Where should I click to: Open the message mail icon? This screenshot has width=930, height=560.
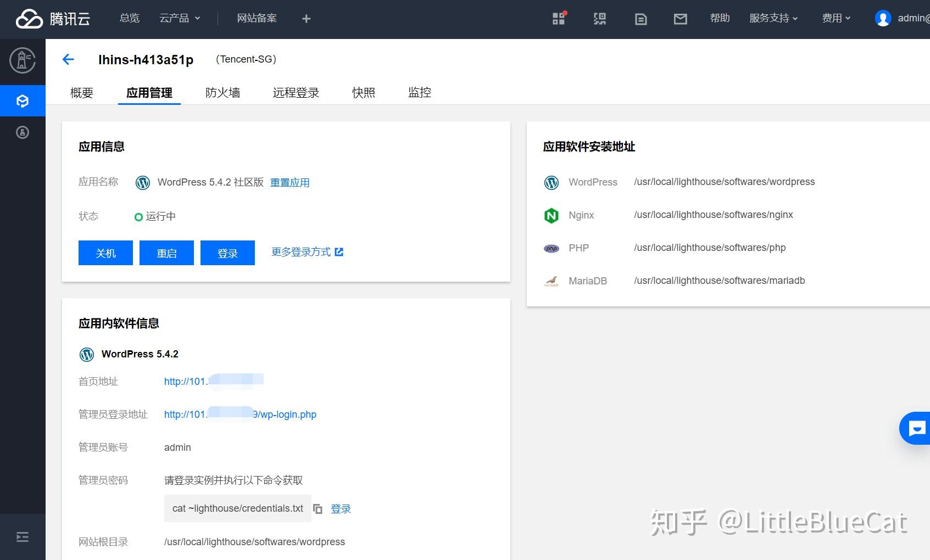click(x=680, y=18)
